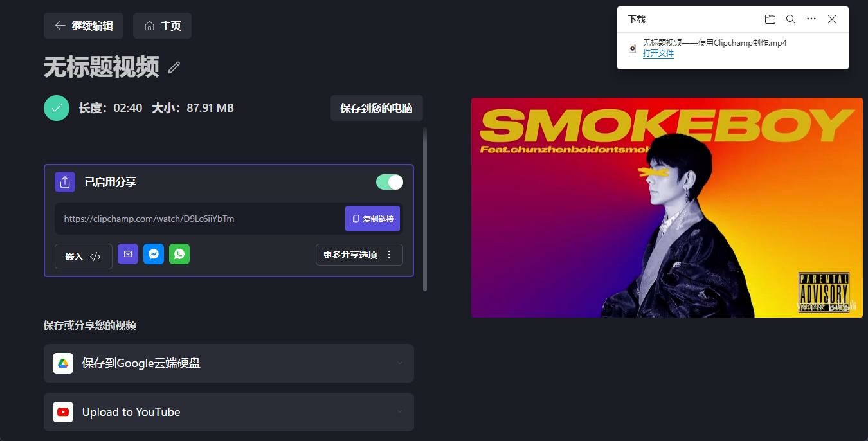Click the YouTube logo icon
868x441 pixels.
tap(63, 412)
